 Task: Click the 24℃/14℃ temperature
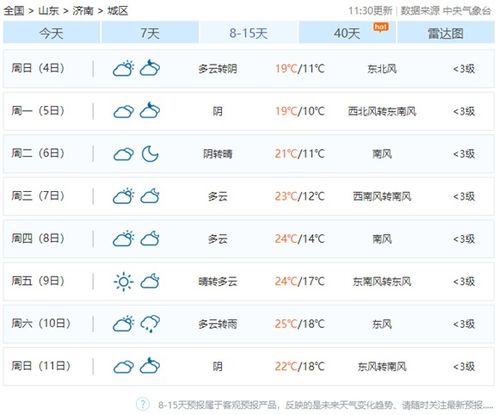(300, 239)
